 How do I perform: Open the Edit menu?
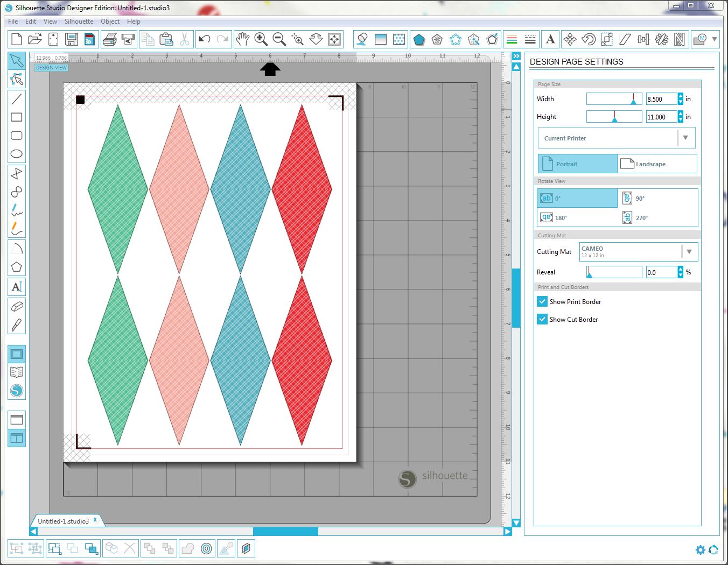tap(31, 22)
